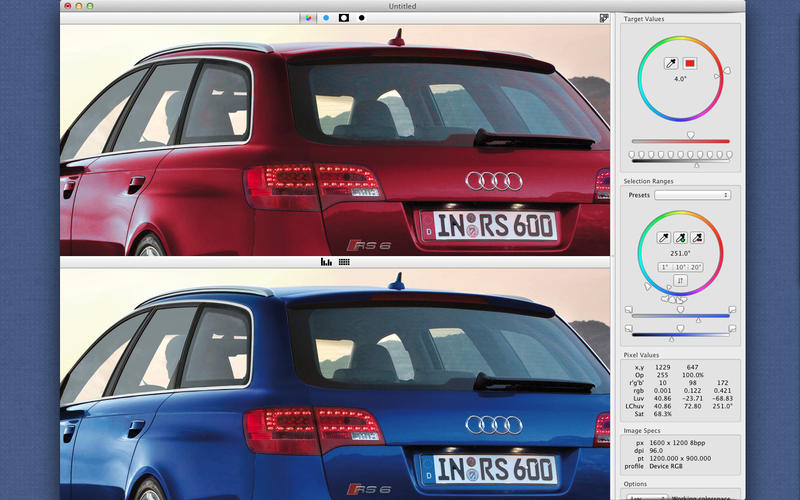Toggle the top-right corner panel icon

[x=604, y=18]
